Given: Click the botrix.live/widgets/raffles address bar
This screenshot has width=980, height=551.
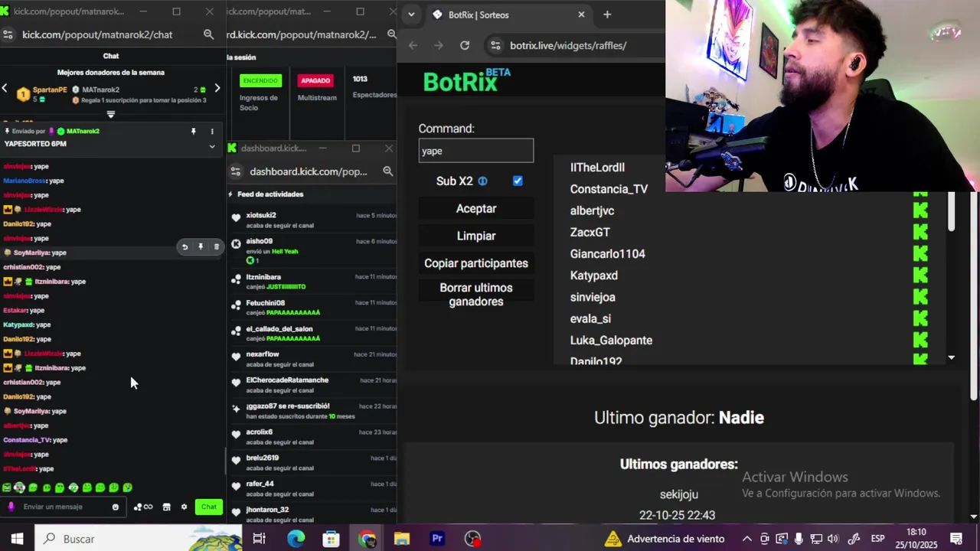Looking at the screenshot, I should pyautogui.click(x=568, y=45).
